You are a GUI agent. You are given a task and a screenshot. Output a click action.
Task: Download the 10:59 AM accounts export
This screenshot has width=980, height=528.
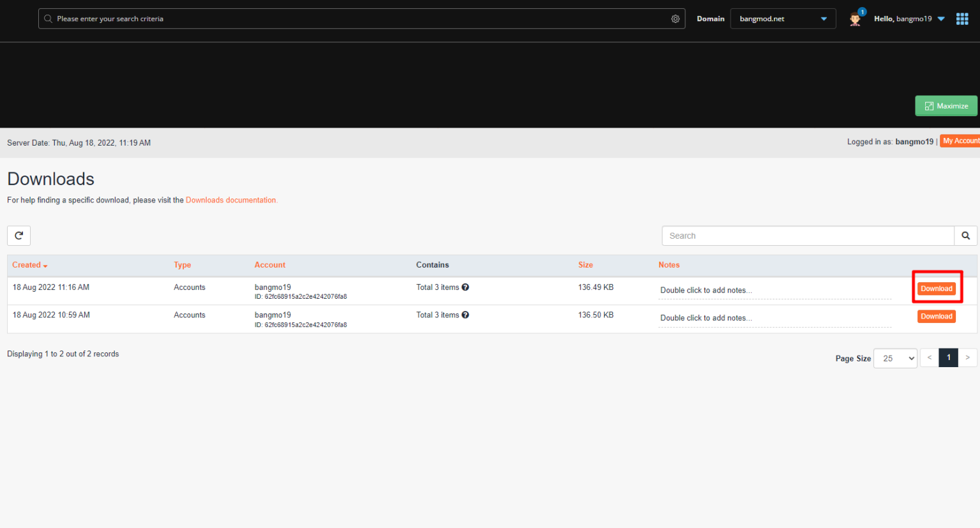coord(936,316)
